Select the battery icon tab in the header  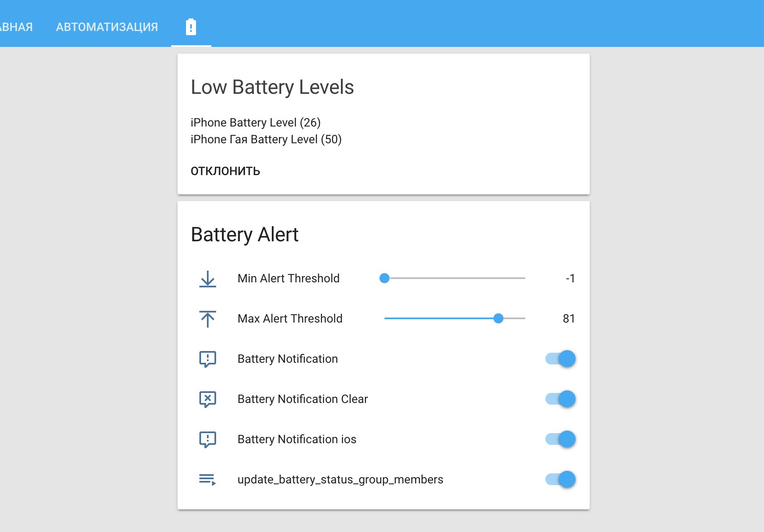click(191, 26)
